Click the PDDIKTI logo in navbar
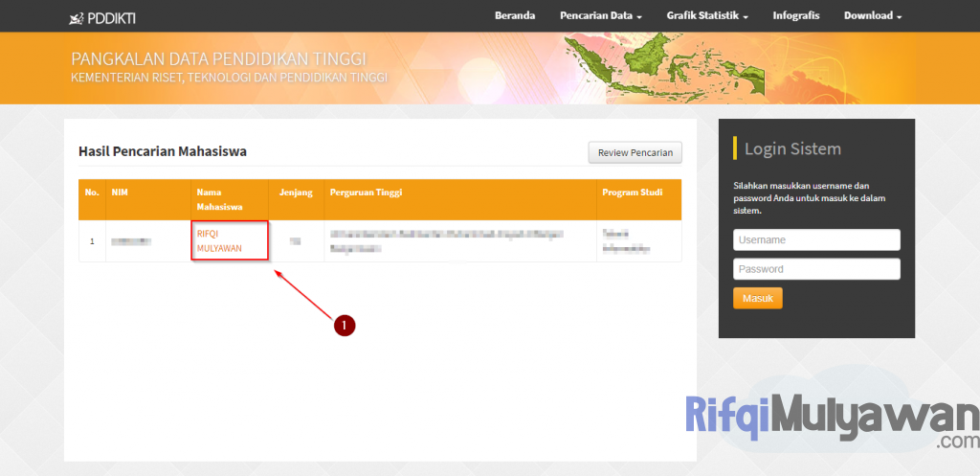Image resolution: width=980 pixels, height=476 pixels. [101, 19]
